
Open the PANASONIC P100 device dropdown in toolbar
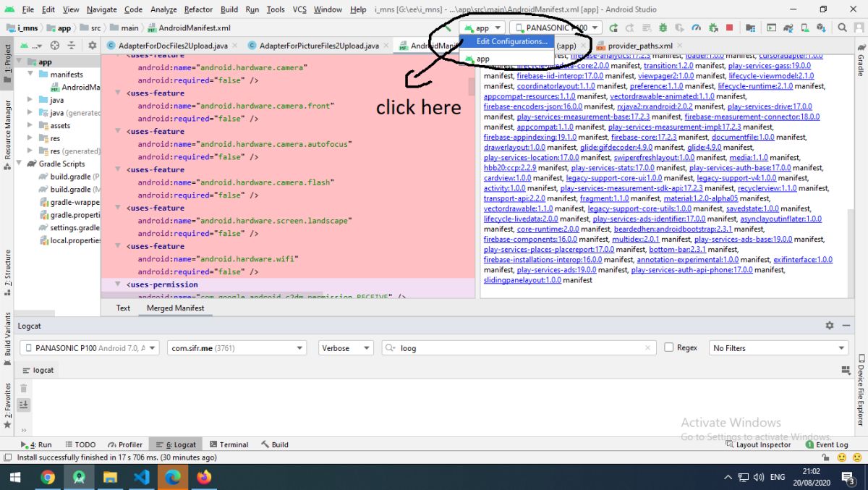(x=556, y=28)
